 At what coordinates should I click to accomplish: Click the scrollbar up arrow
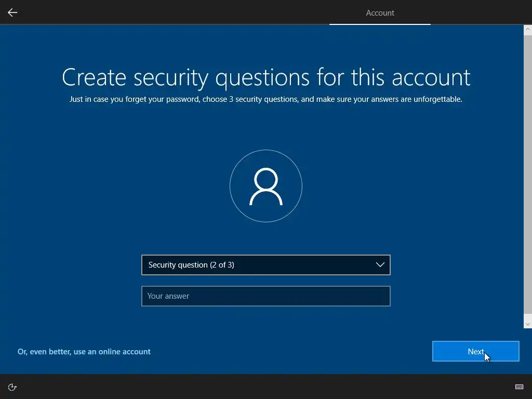point(528,29)
